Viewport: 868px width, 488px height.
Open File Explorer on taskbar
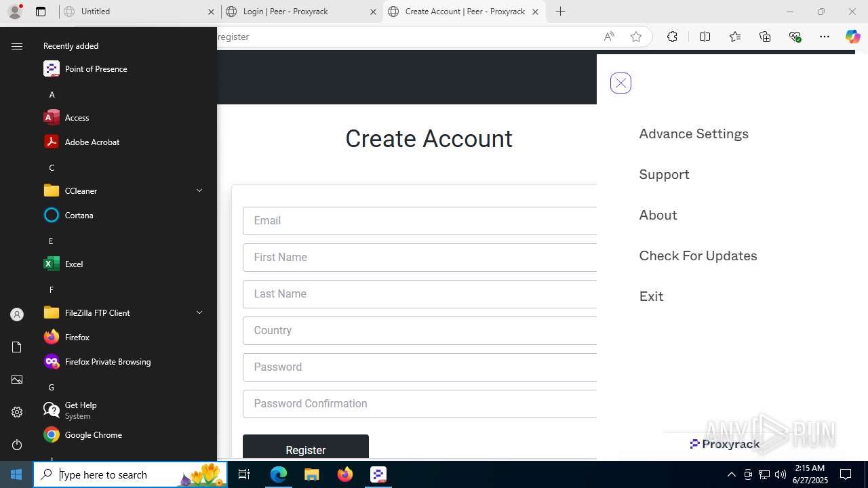(312, 474)
